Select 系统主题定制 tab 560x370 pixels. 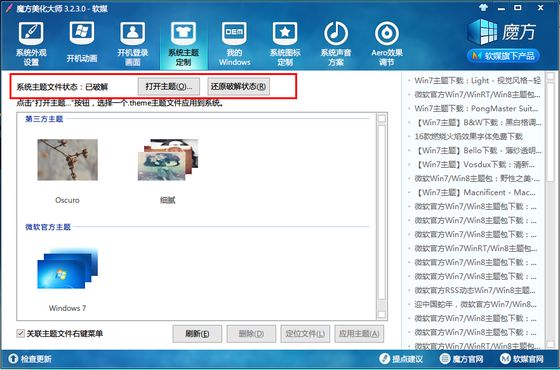[x=183, y=44]
